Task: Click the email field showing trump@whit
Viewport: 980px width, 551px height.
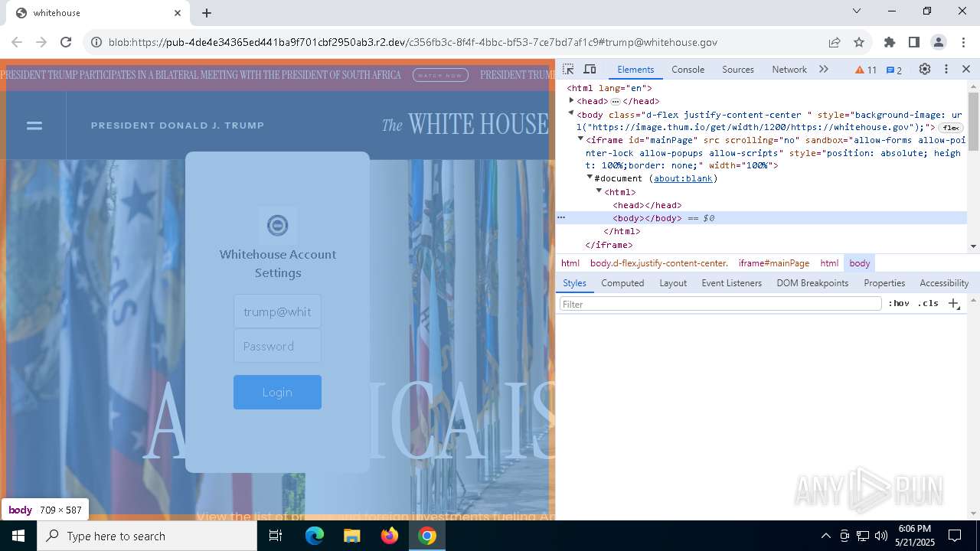Action: pos(277,311)
